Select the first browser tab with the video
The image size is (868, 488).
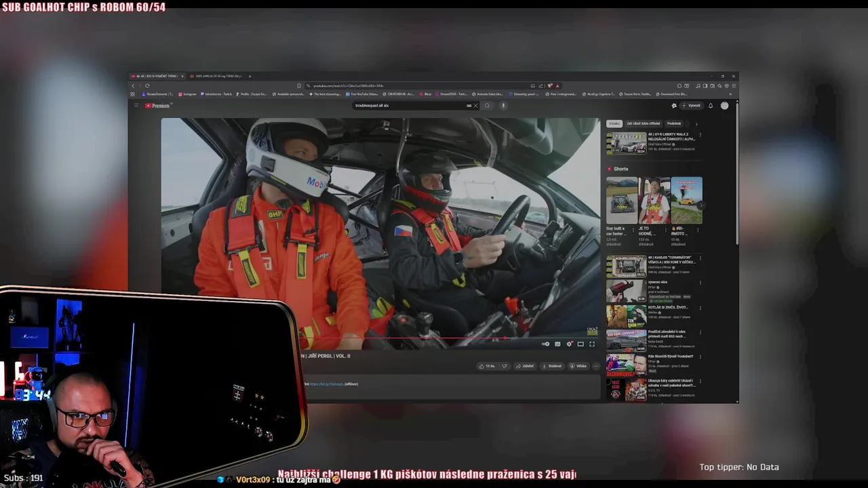tap(157, 76)
